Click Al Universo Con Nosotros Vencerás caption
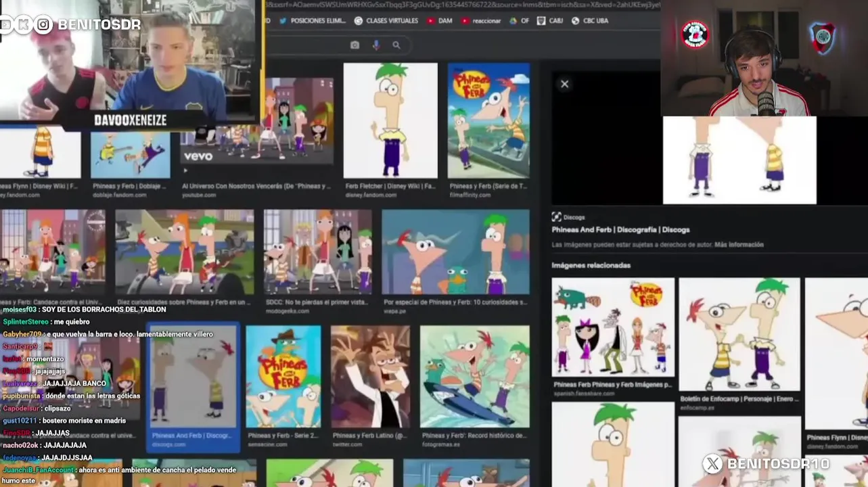This screenshot has height=487, width=868. [256, 186]
